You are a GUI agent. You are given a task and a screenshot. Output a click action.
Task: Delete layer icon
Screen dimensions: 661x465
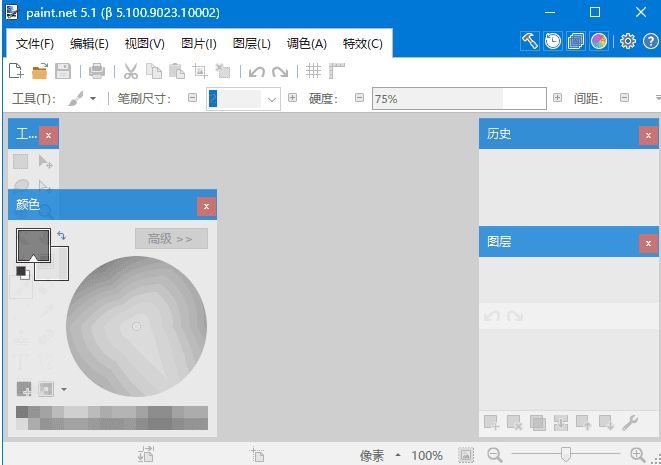515,422
